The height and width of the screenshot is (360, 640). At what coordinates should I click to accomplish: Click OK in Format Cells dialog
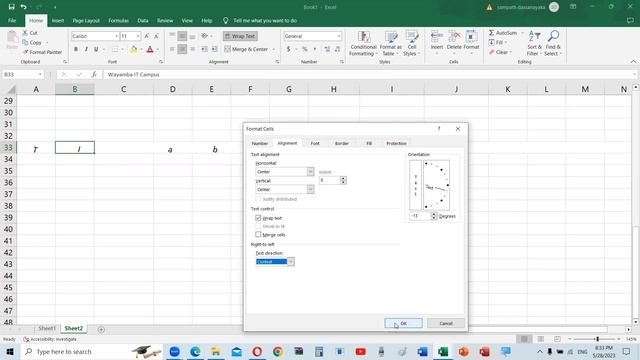click(x=403, y=323)
